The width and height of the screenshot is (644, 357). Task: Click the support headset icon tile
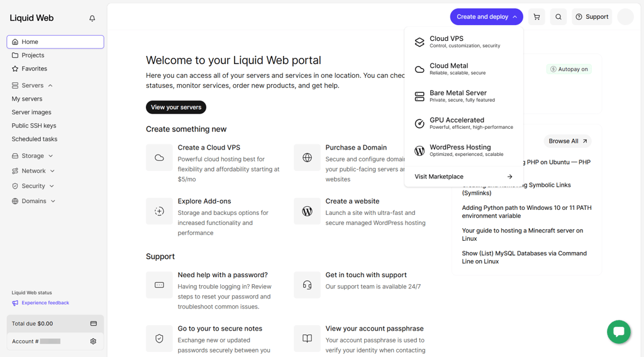click(307, 285)
